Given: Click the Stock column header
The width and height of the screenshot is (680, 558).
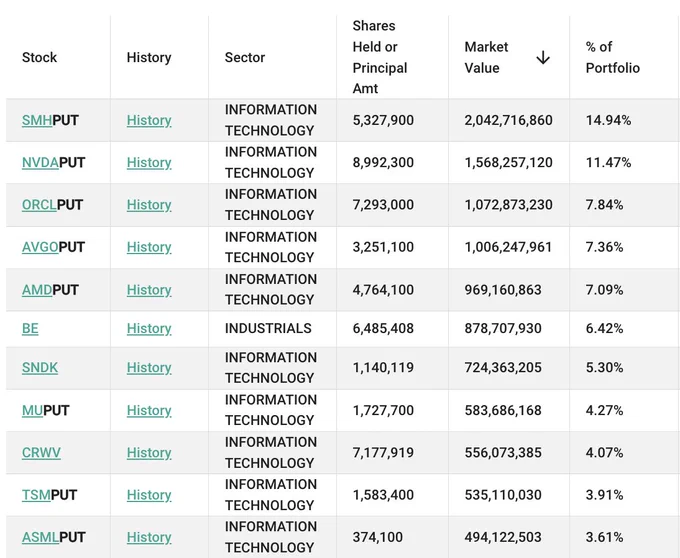Looking at the screenshot, I should click(x=39, y=57).
